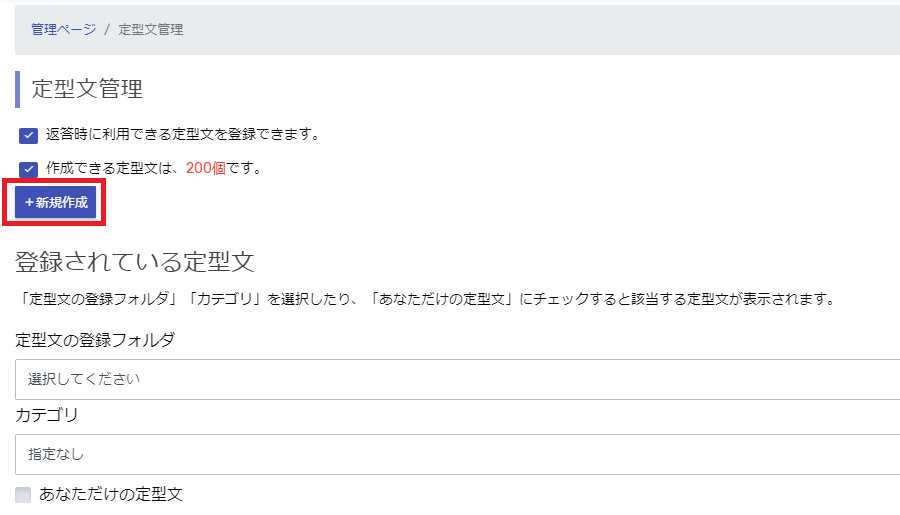Click the 返答時に利用できる定型文を登録できます note text
This screenshot has height=515, width=900.
pyautogui.click(x=183, y=134)
